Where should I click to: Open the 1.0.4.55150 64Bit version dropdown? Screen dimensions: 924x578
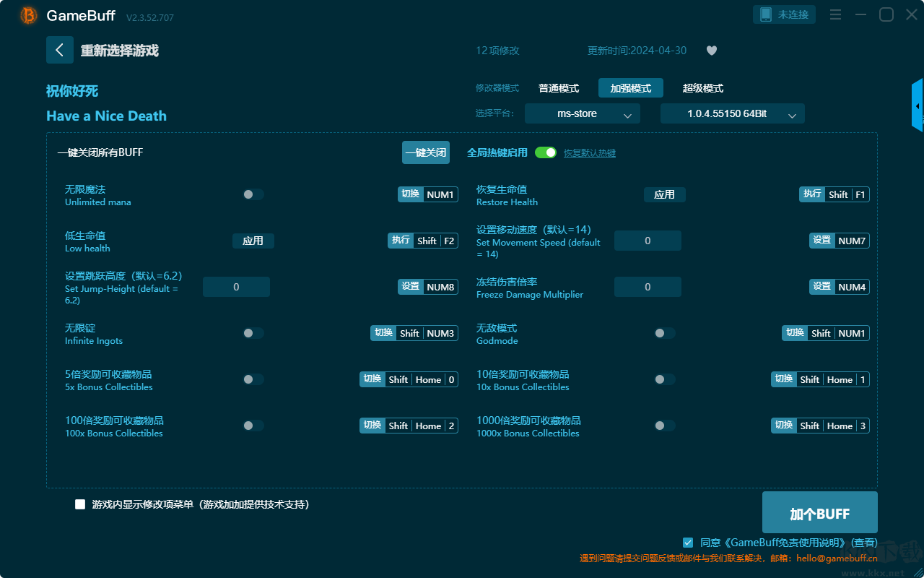click(733, 113)
